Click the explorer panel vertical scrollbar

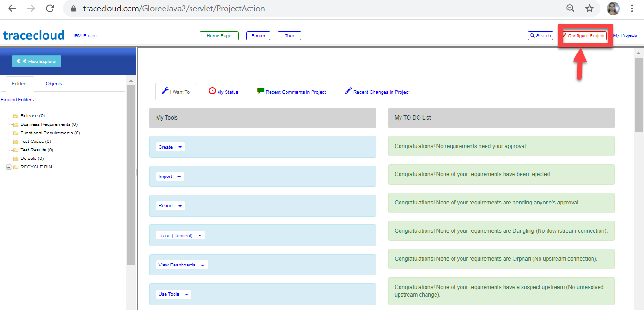[131, 175]
